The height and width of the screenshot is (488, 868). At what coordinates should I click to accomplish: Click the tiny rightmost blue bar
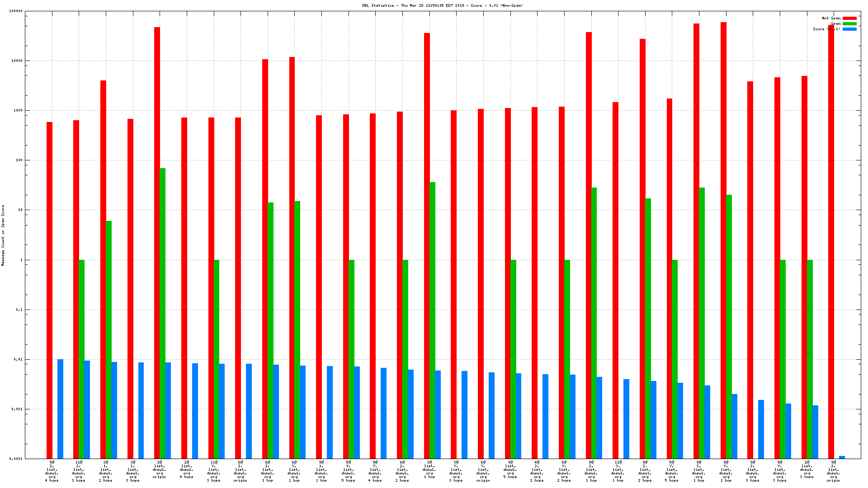tap(842, 457)
